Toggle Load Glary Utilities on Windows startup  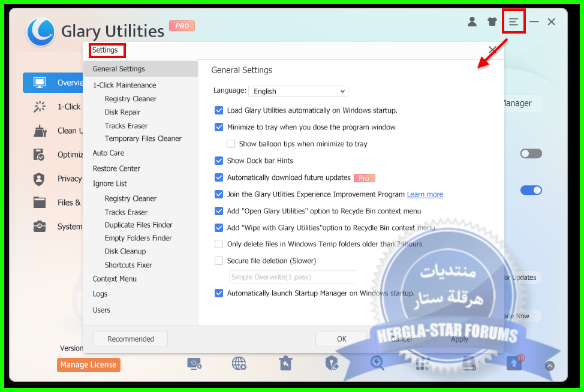[x=219, y=110]
